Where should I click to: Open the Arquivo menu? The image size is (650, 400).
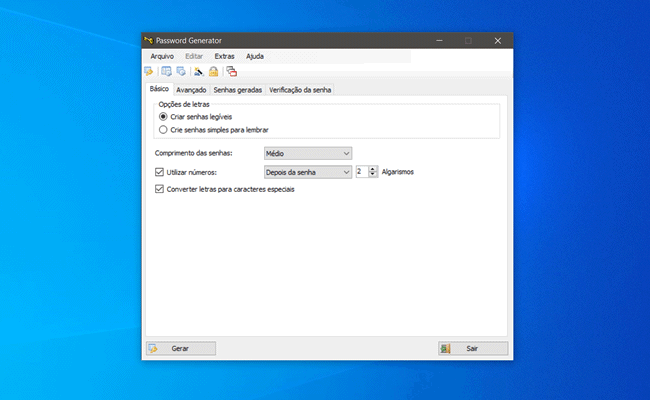point(160,56)
